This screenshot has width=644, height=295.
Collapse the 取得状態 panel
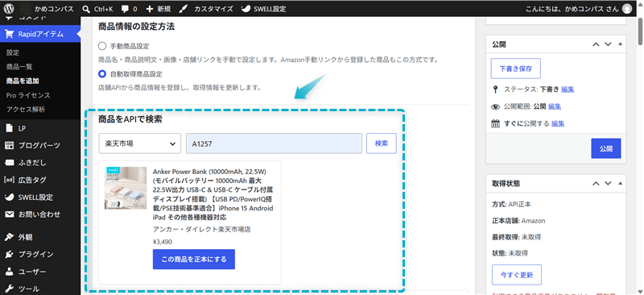620,184
